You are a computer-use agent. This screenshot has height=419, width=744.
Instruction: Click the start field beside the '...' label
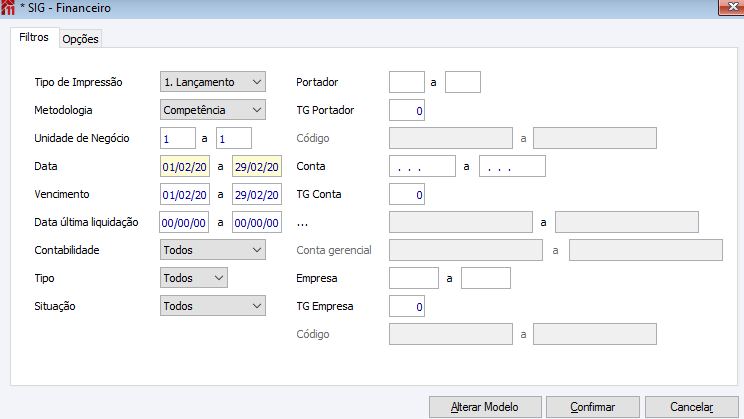(461, 222)
